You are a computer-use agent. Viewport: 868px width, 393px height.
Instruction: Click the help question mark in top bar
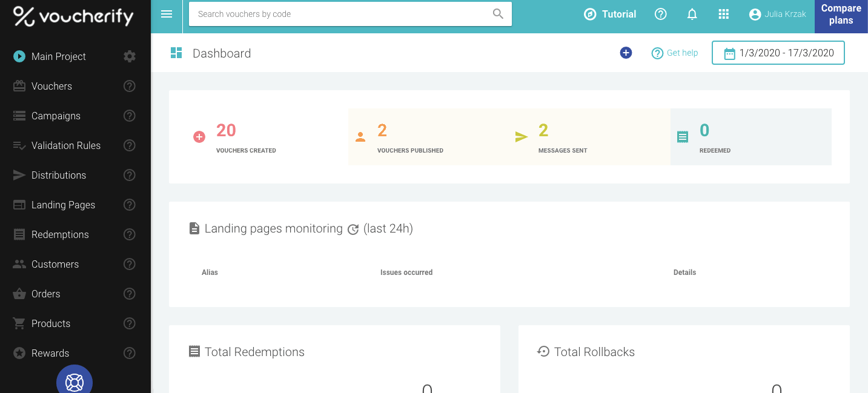[x=661, y=15]
